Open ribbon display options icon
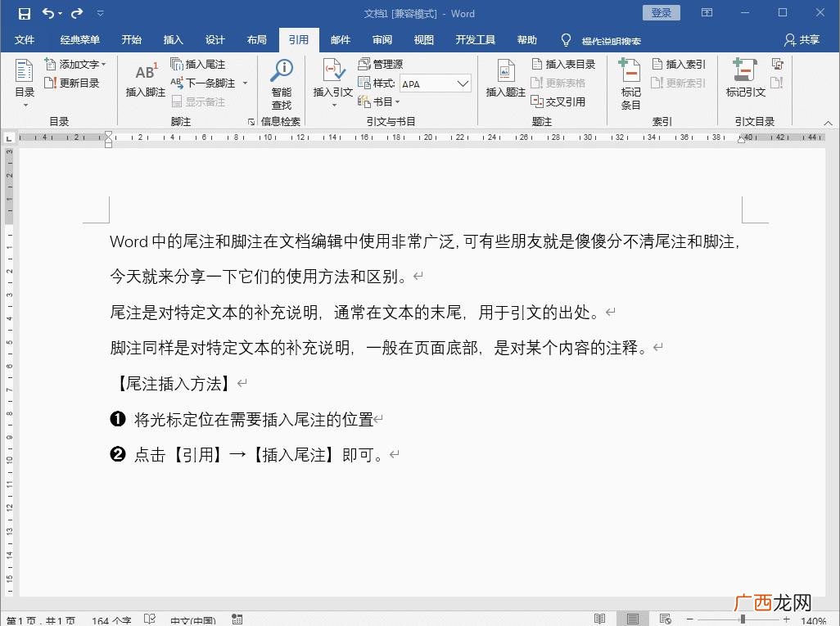Viewport: 840px width, 626px height. click(x=707, y=13)
